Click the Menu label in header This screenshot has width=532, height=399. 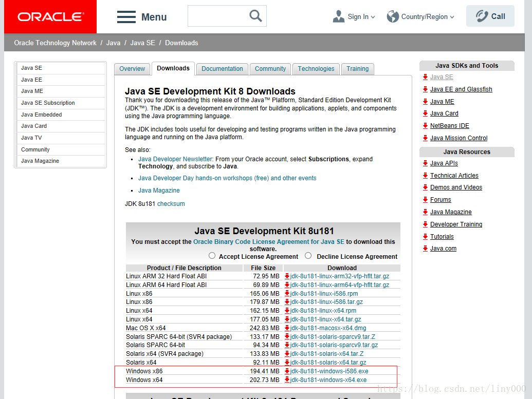click(154, 17)
